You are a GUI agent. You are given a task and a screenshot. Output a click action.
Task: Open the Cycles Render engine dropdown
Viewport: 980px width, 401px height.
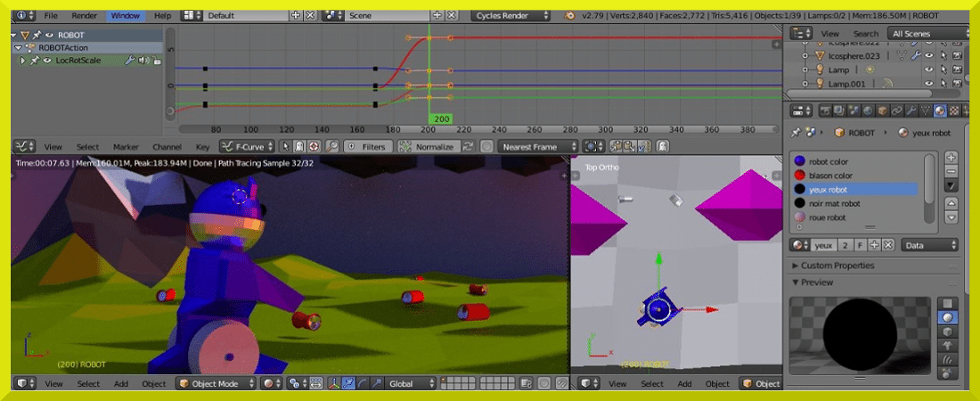[510, 15]
